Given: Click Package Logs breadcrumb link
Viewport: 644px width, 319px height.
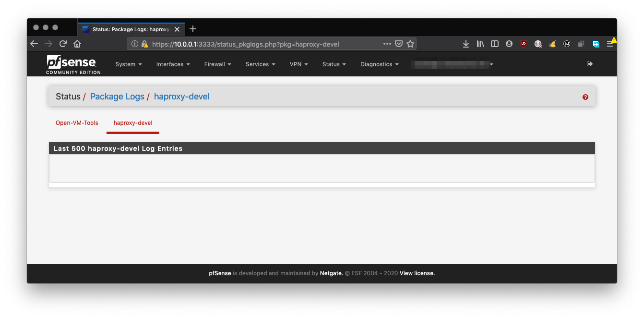Looking at the screenshot, I should pos(117,97).
